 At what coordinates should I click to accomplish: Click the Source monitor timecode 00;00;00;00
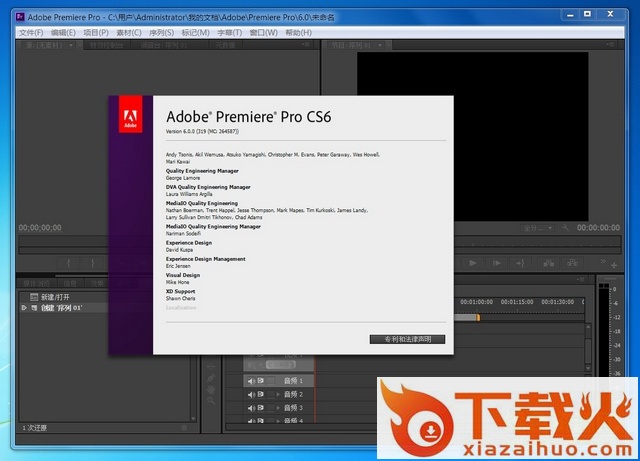point(40,227)
